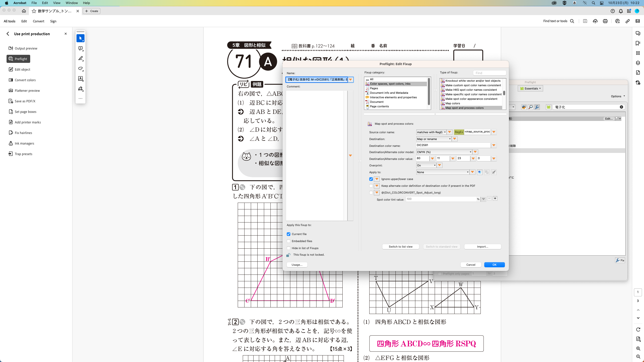Screen dimensions: 644x362
Task: Open the CMYK (%) color model dropdown
Action: 444,152
